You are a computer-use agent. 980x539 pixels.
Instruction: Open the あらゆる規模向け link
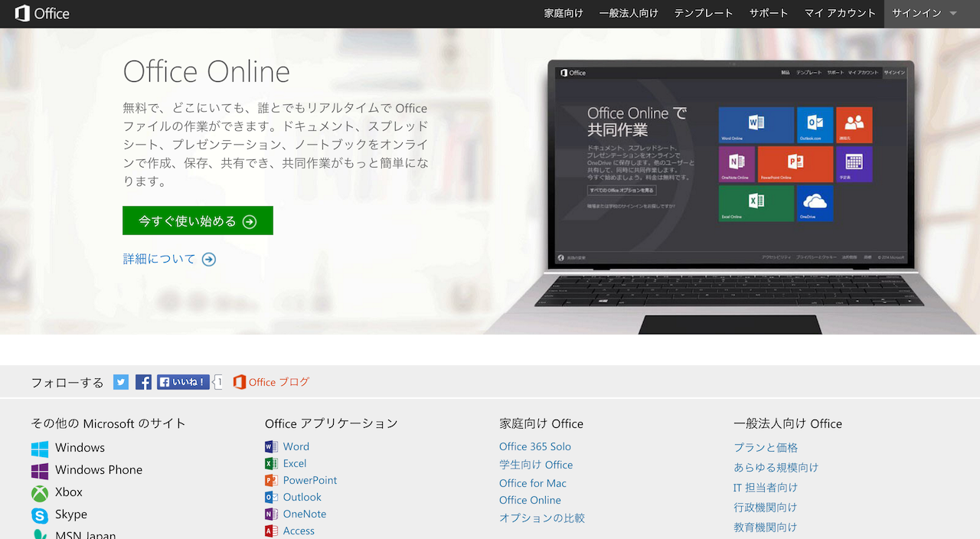(776, 467)
